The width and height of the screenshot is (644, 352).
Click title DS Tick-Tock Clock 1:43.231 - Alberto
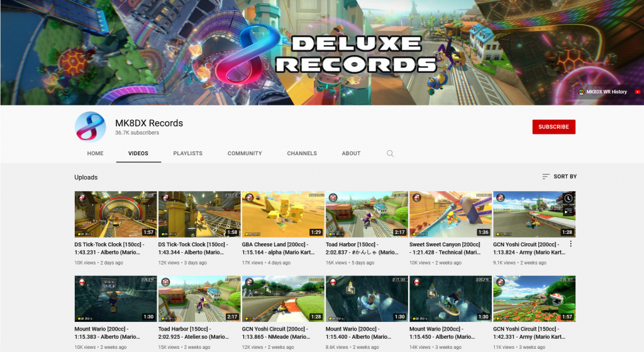click(x=109, y=248)
